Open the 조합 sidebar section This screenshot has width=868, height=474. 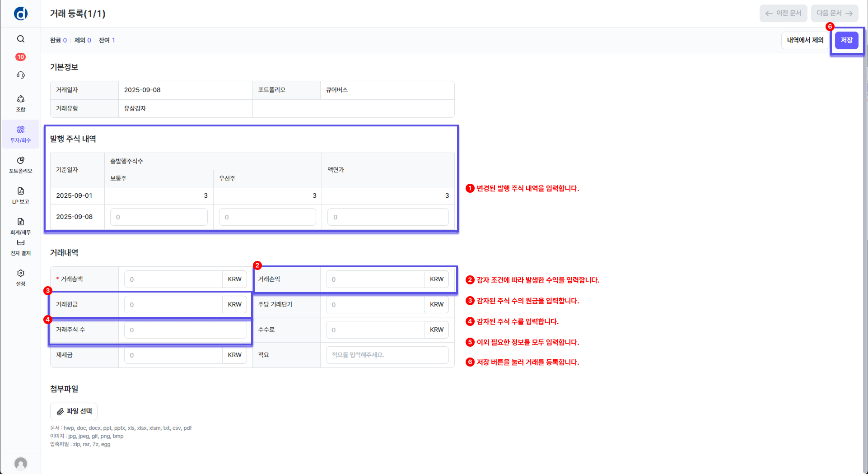click(21, 103)
